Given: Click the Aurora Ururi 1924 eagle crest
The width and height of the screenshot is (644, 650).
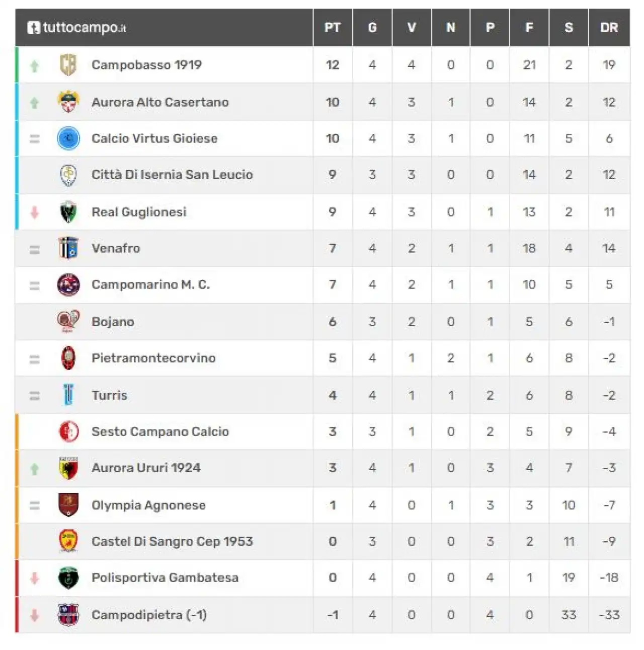Looking at the screenshot, I should tap(68, 468).
